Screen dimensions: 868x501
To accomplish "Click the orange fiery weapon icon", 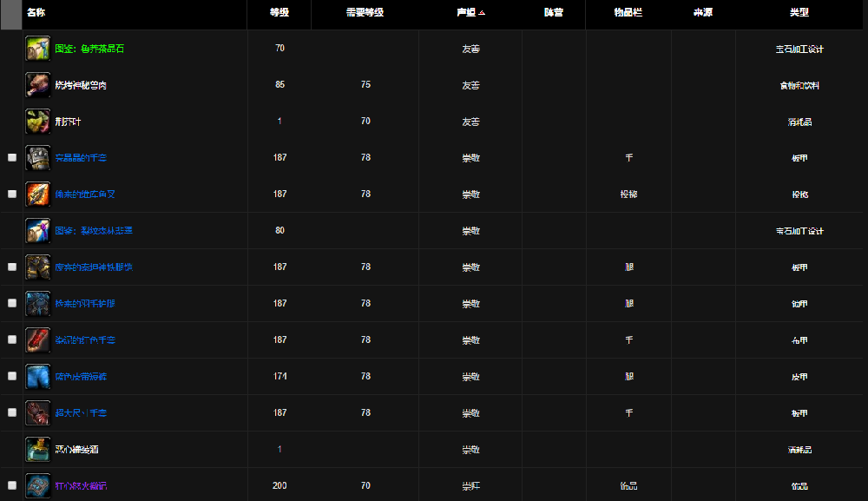I will click(x=37, y=194).
